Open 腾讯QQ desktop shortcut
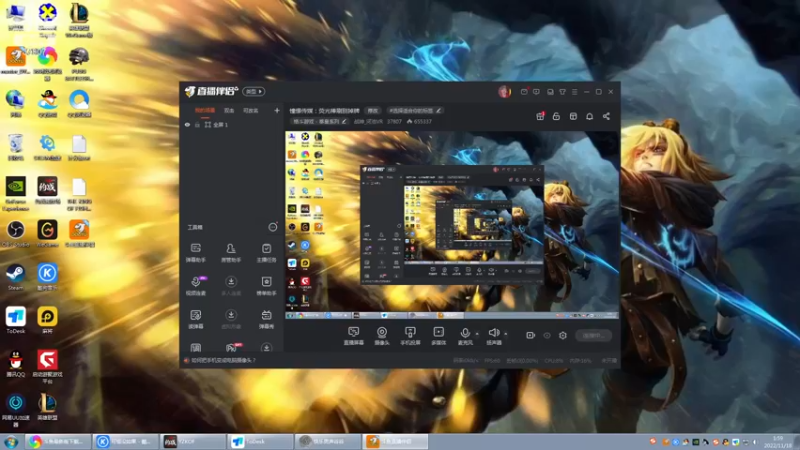The image size is (800, 450). [15, 364]
